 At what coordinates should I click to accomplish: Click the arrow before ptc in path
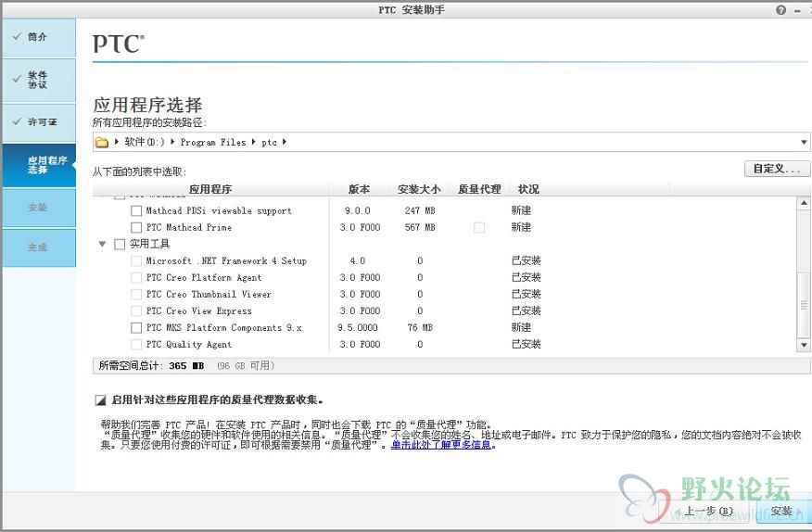pos(253,142)
